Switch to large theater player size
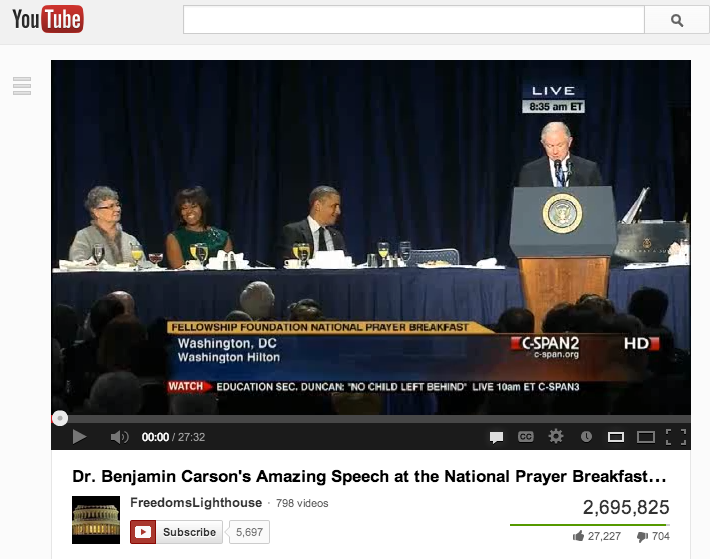The width and height of the screenshot is (710, 559). point(646,437)
